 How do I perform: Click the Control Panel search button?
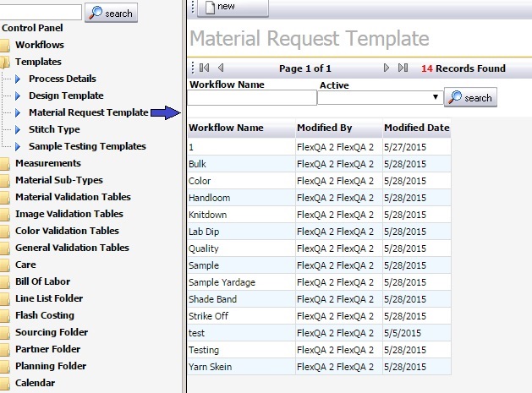tap(111, 13)
